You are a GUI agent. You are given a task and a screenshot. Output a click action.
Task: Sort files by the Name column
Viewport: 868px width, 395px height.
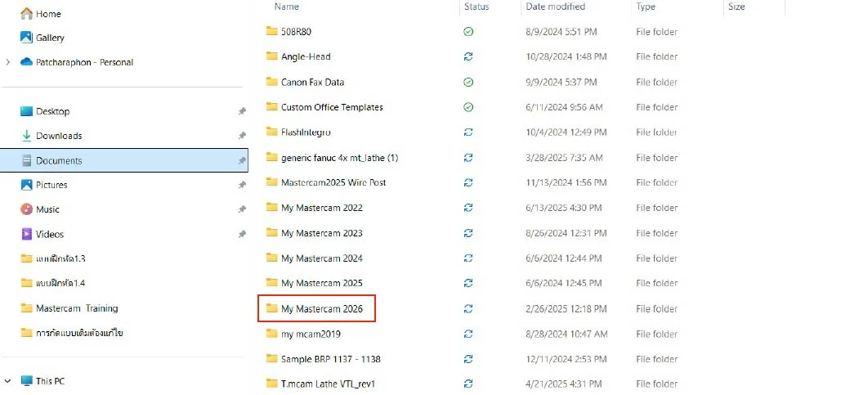[x=287, y=7]
